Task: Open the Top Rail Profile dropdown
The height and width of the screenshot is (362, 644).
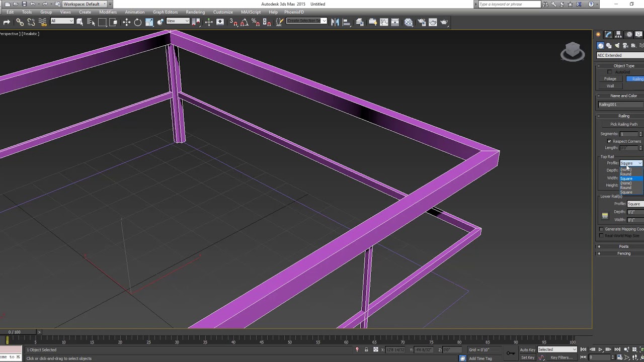Action: 631,163
